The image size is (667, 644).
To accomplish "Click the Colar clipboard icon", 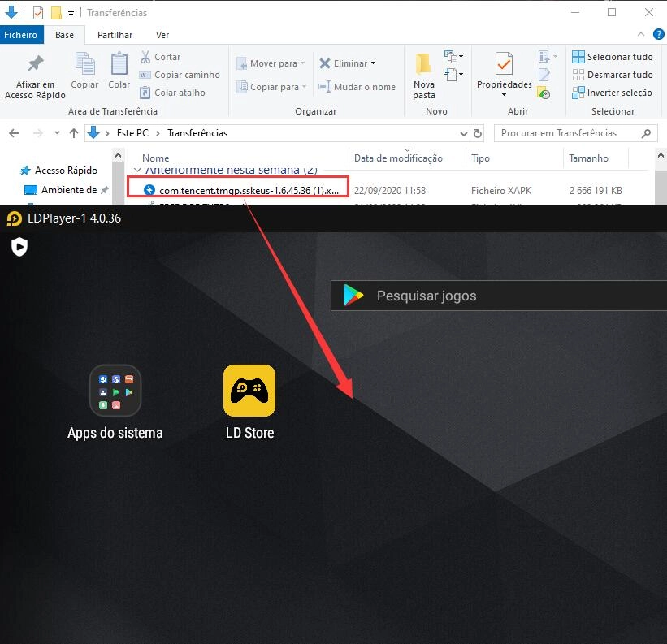I will pyautogui.click(x=119, y=65).
